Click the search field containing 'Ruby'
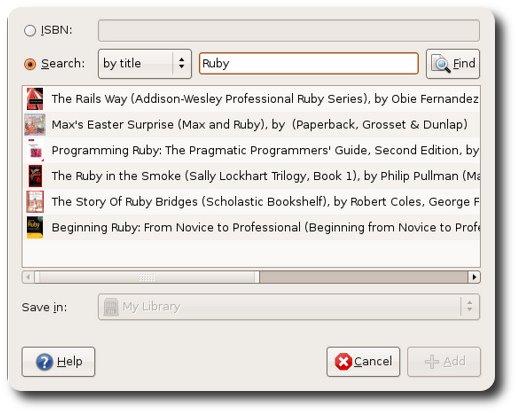This screenshot has height=414, width=518. tap(309, 63)
